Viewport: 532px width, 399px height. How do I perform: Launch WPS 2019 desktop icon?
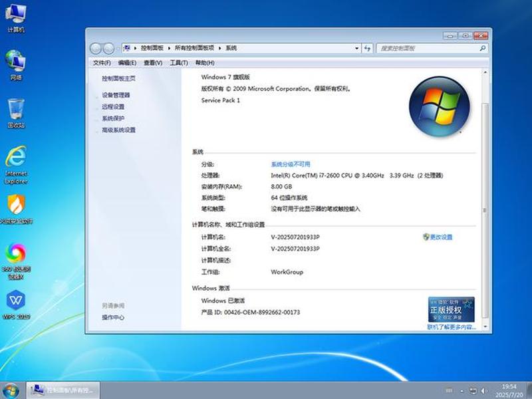16,305
